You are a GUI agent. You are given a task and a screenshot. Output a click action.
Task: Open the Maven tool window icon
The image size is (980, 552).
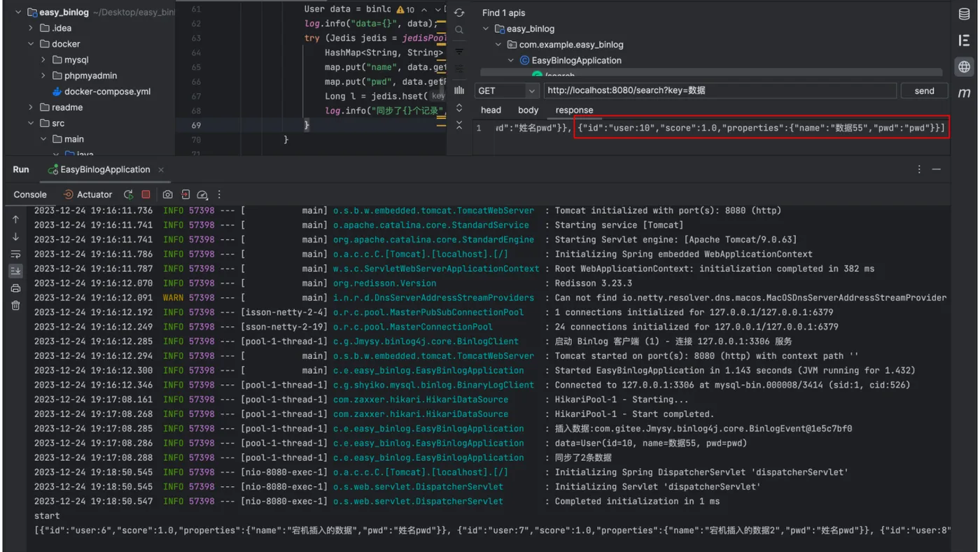tap(964, 93)
